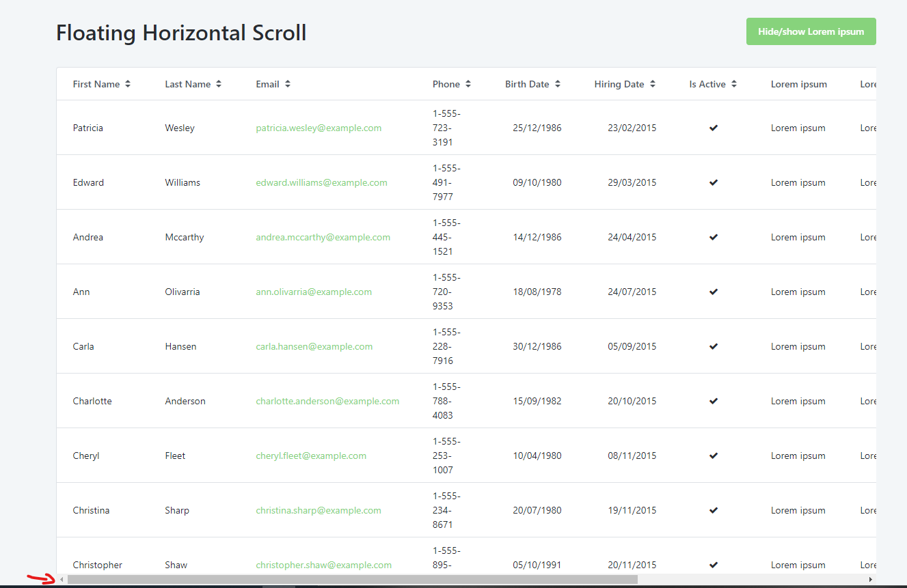Click birth date 25/12/1986
The image size is (907, 588).
point(537,128)
